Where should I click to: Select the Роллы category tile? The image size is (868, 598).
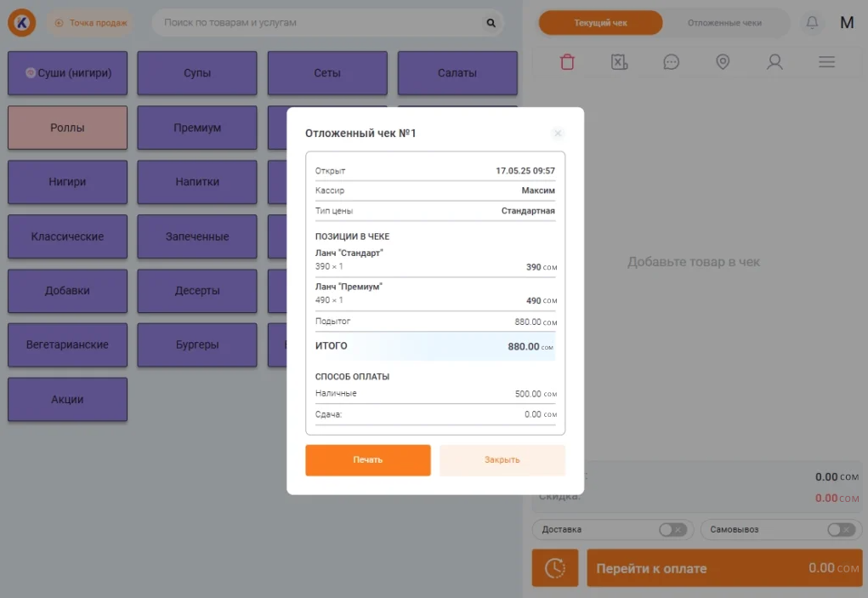point(67,128)
